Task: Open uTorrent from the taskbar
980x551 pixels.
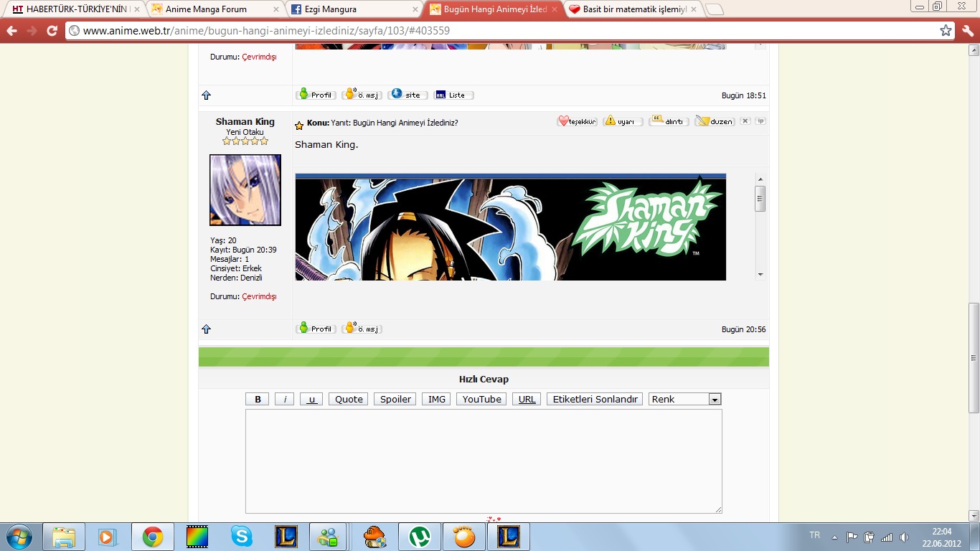Action: pos(420,536)
